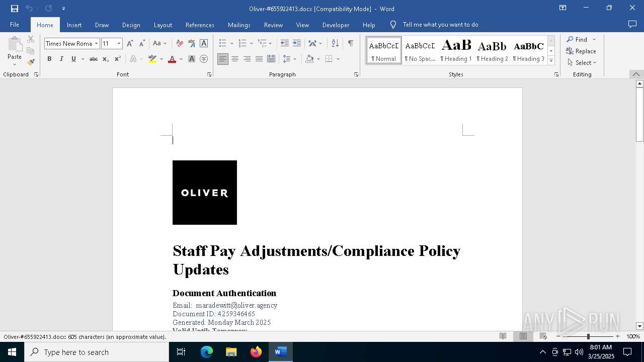Screen dimensions: 644x362
Task: Apply Subscript formatting
Action: 106,59
